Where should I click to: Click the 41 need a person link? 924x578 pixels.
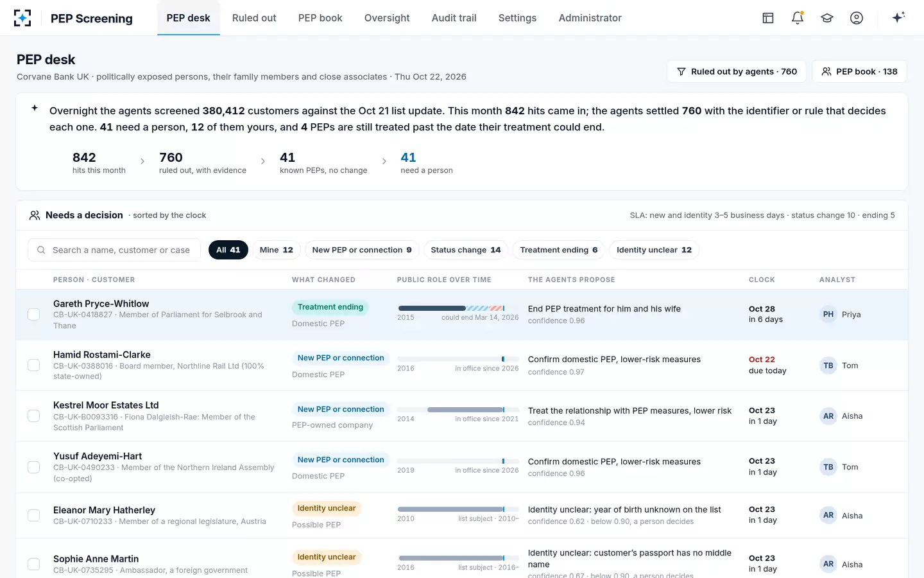[x=427, y=162]
